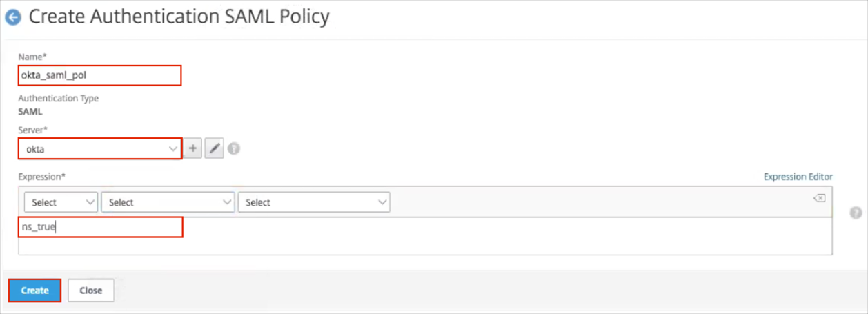
Task: Open the Expression Editor link
Action: (798, 177)
